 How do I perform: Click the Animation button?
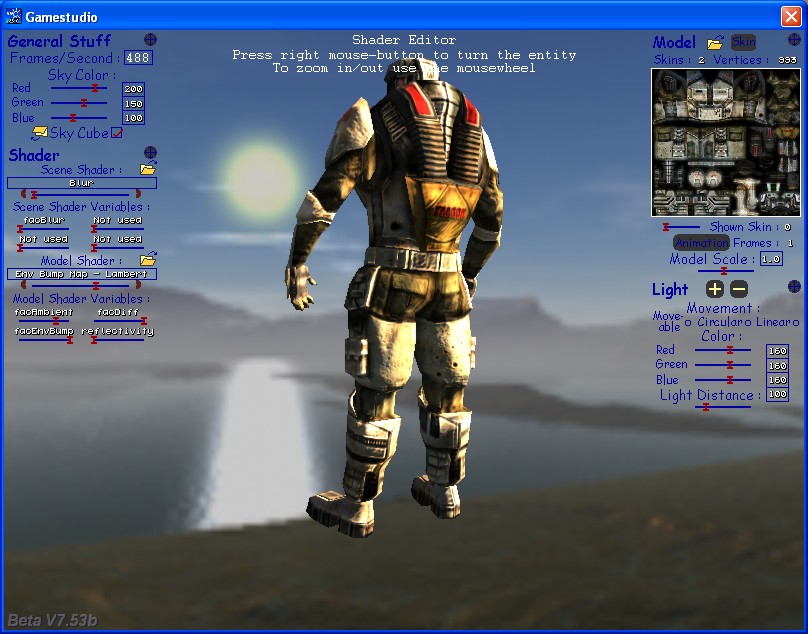[x=701, y=242]
